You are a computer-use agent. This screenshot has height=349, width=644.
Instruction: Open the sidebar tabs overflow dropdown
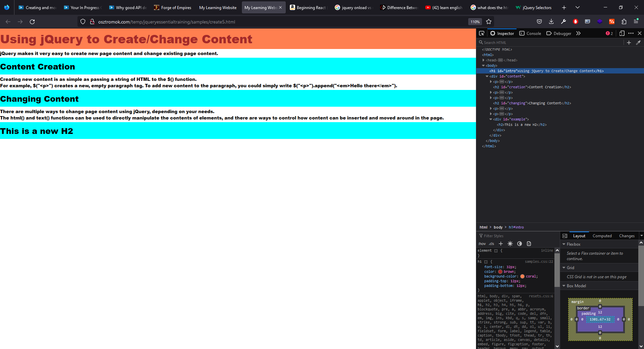coord(641,236)
